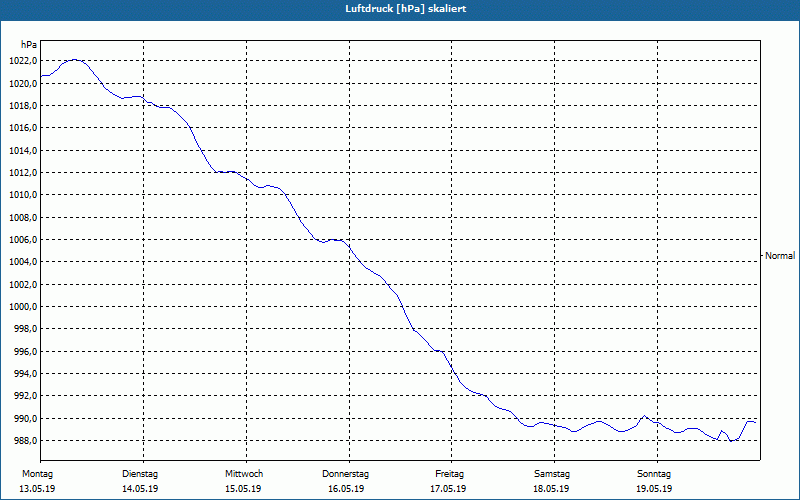Click the date 17.05.19
The image size is (800, 500).
tap(448, 489)
